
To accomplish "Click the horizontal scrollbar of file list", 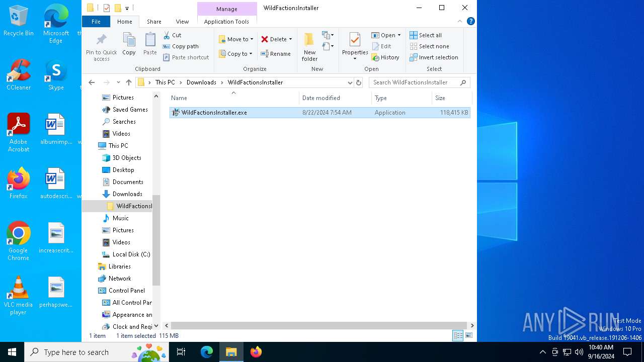I will point(319,325).
